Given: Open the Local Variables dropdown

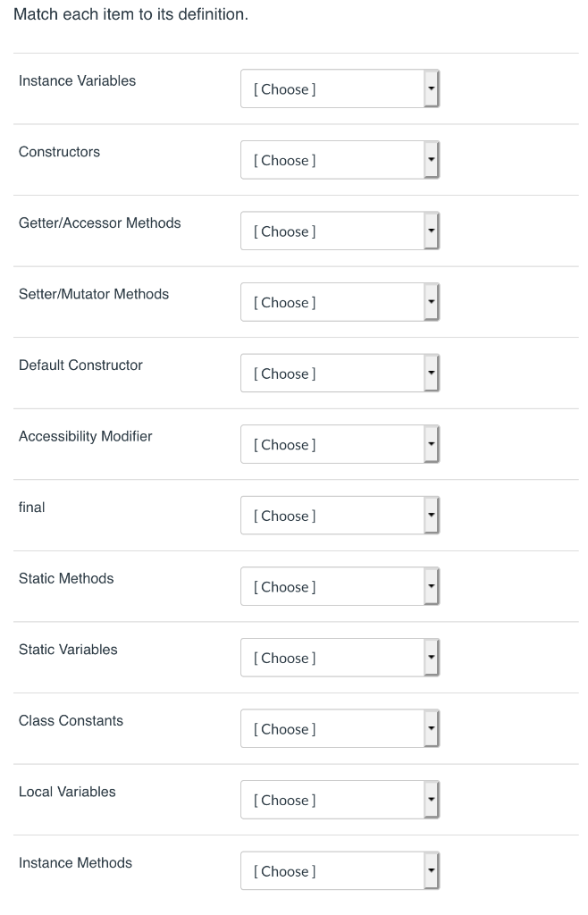Looking at the screenshot, I should click(x=340, y=800).
